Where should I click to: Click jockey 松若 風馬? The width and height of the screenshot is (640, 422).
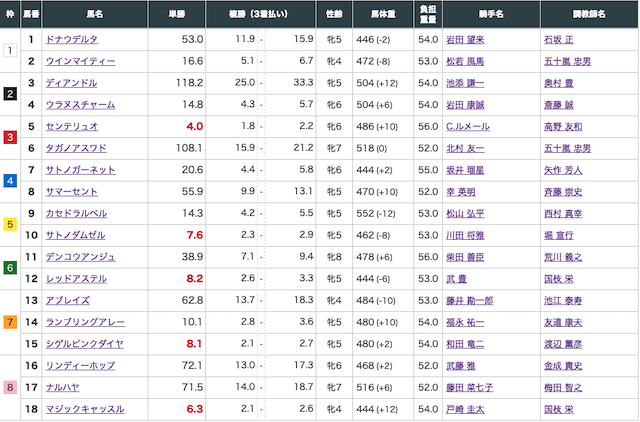click(465, 61)
